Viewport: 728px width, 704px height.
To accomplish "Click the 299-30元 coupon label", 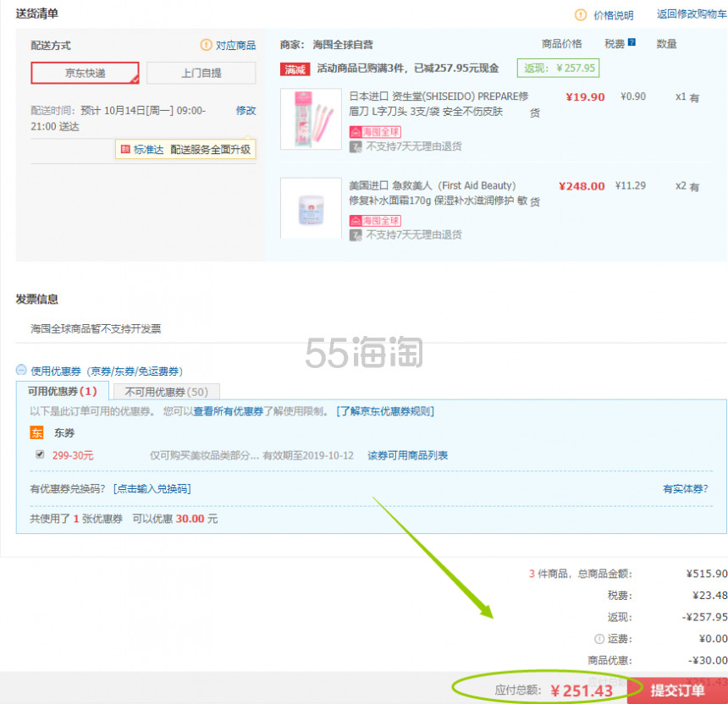I will point(73,455).
